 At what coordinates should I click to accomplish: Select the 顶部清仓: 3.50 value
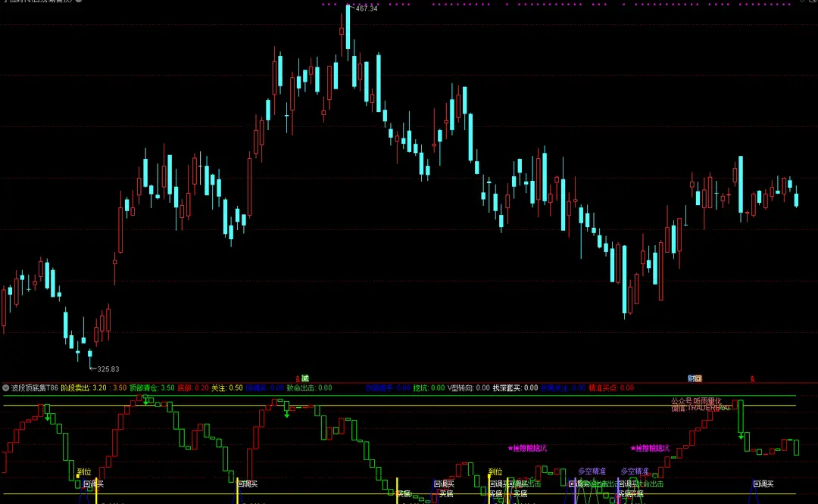(x=151, y=387)
